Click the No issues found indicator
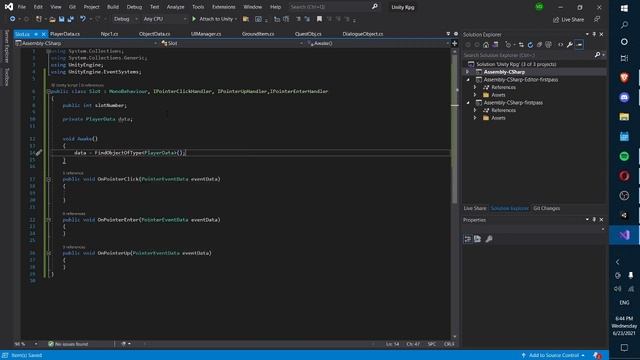Image resolution: width=640 pixels, height=360 pixels. [68, 344]
